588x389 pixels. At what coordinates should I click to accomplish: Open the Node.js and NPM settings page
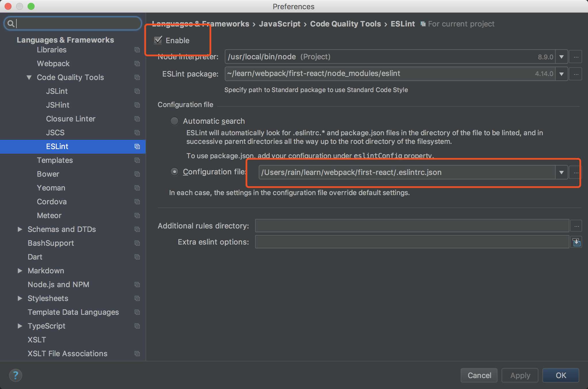[x=58, y=285]
